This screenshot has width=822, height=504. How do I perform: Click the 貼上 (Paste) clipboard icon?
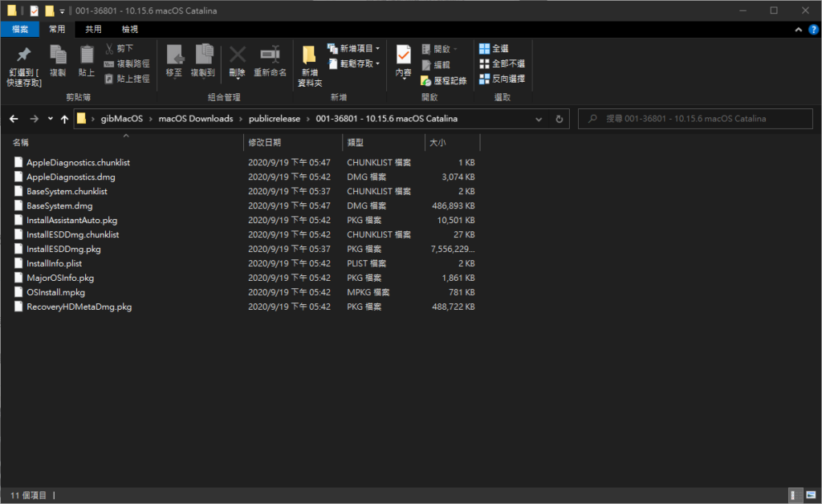click(87, 56)
